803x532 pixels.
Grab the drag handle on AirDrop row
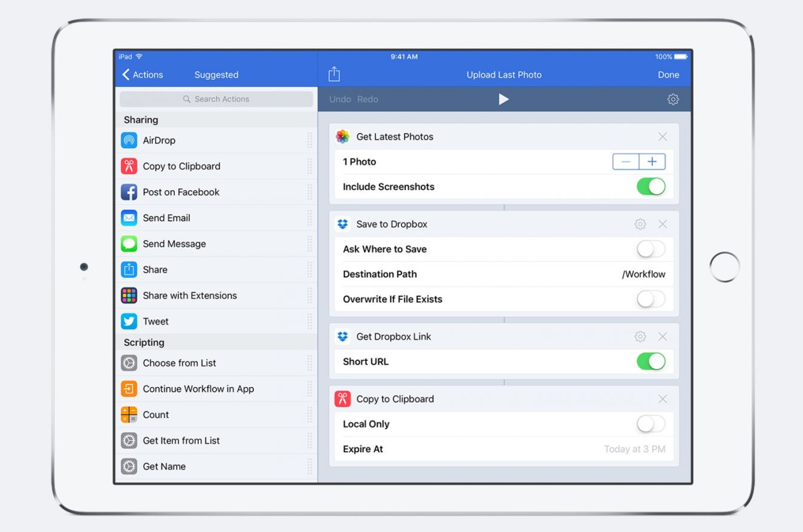pyautogui.click(x=310, y=140)
